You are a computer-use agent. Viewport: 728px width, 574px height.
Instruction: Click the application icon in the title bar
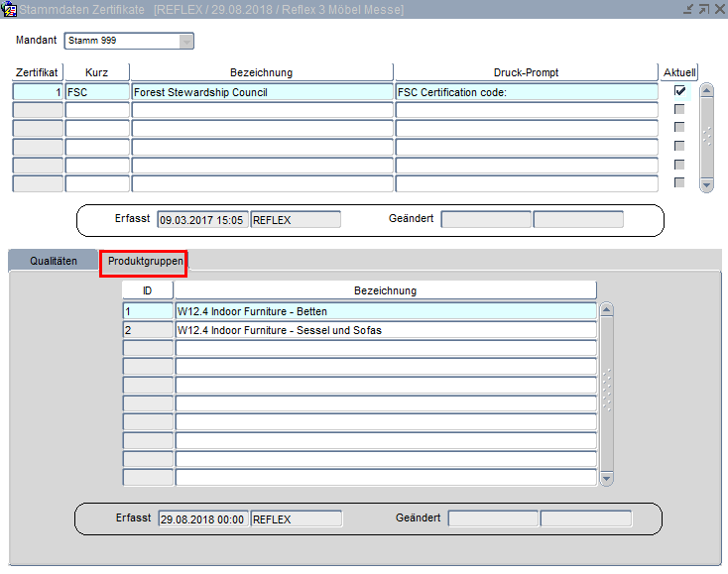10,9
